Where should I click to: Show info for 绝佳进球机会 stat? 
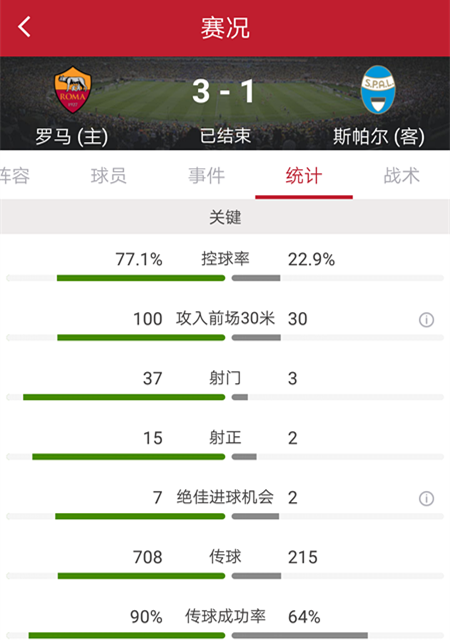pyautogui.click(x=426, y=498)
